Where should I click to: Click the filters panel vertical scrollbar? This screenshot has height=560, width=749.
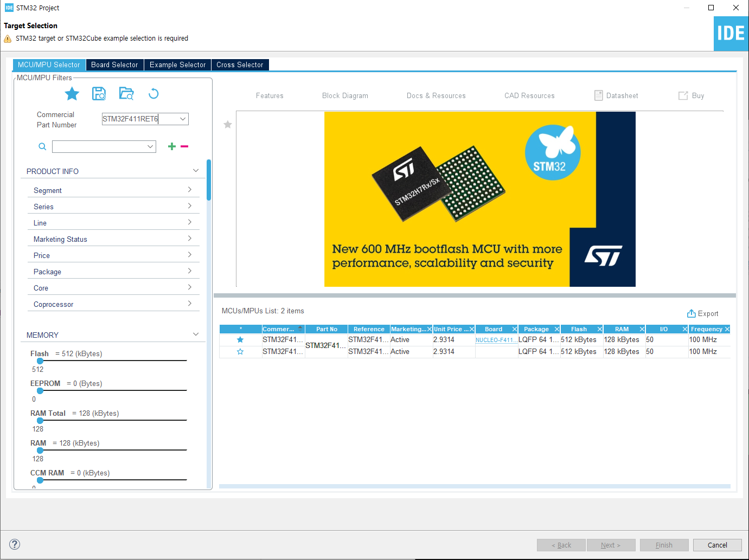pos(209,180)
